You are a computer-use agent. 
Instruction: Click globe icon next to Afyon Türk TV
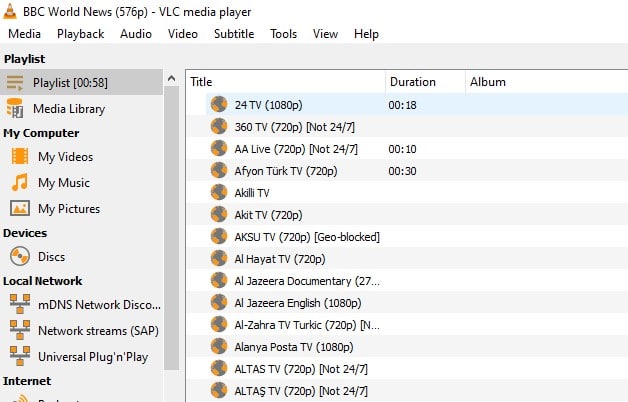pos(219,171)
